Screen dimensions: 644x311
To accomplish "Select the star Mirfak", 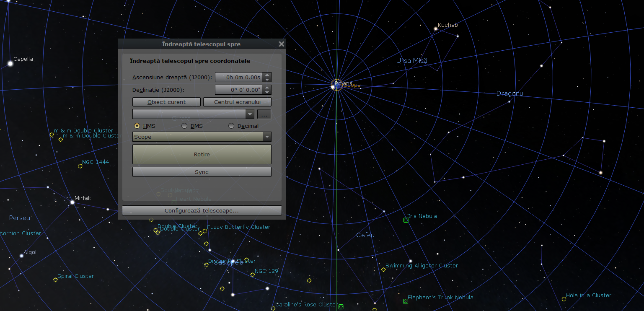I will click(x=72, y=202).
